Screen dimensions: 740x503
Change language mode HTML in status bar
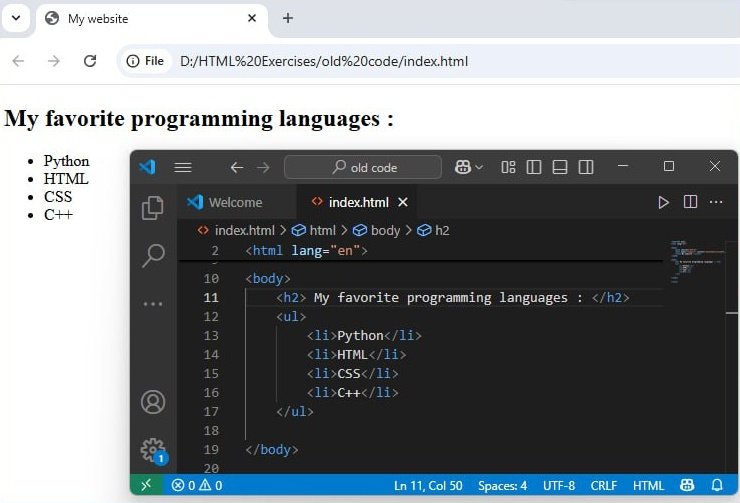click(648, 486)
